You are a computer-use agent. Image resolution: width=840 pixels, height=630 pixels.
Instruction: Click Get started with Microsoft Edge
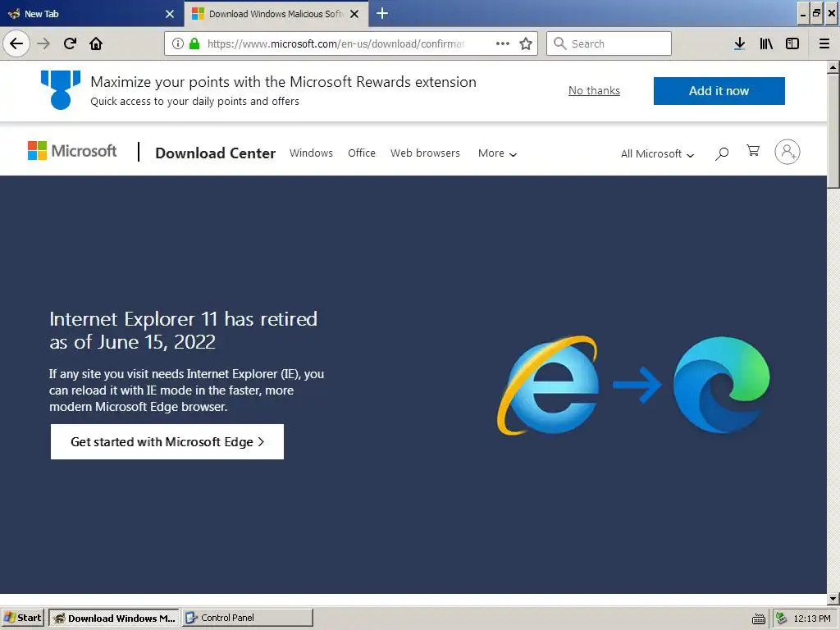pyautogui.click(x=167, y=442)
